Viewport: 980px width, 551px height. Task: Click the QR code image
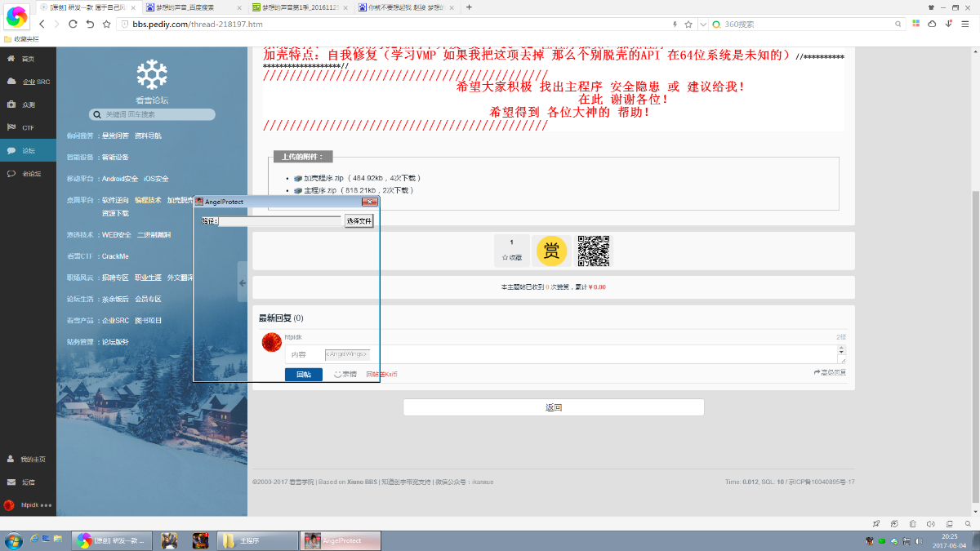coord(594,251)
